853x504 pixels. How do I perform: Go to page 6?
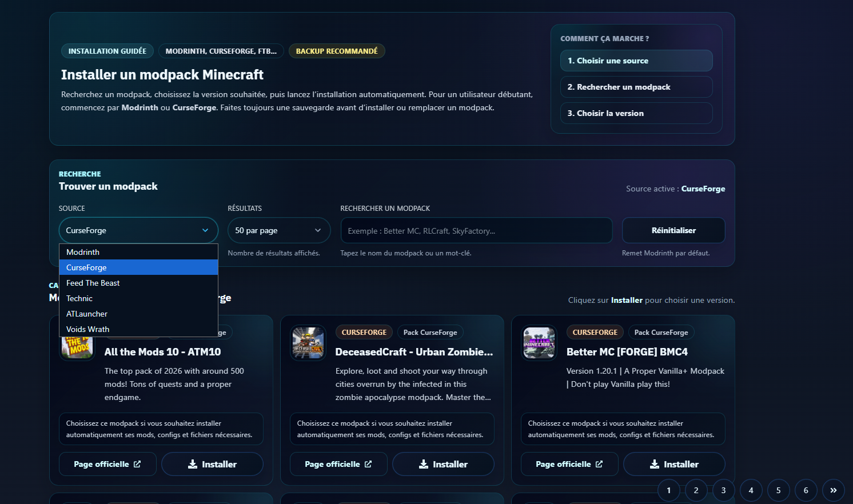(806, 490)
